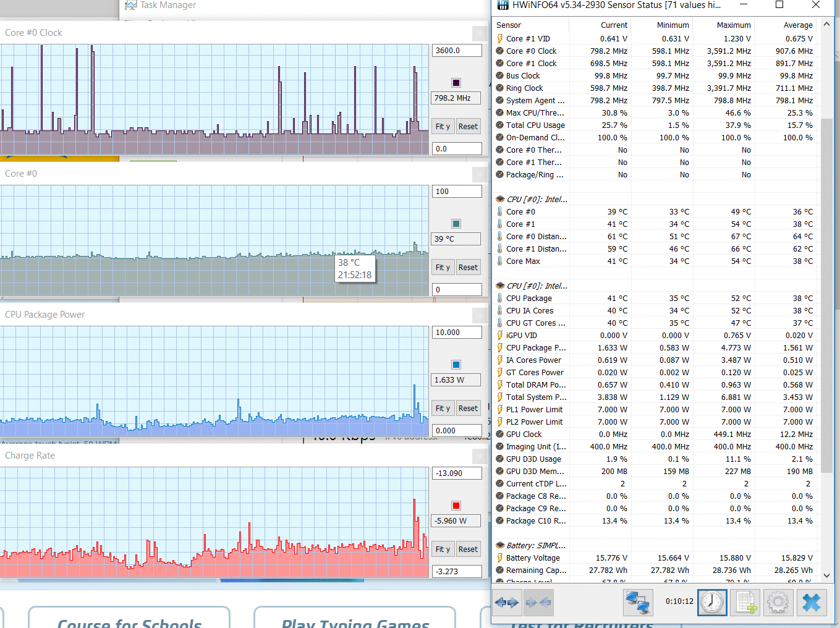The image size is (840, 628).
Task: Select the CPU [#0]: Intel temperature group header
Action: pos(536,199)
